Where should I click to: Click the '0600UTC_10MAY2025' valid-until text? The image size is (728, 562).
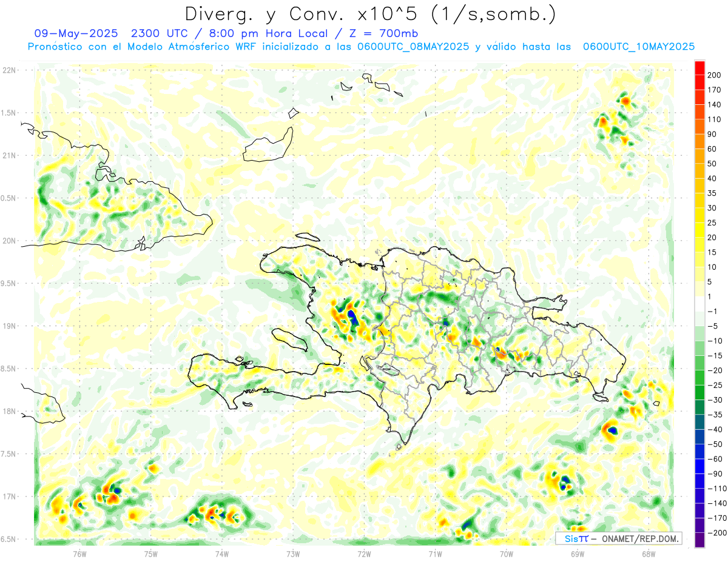[638, 47]
